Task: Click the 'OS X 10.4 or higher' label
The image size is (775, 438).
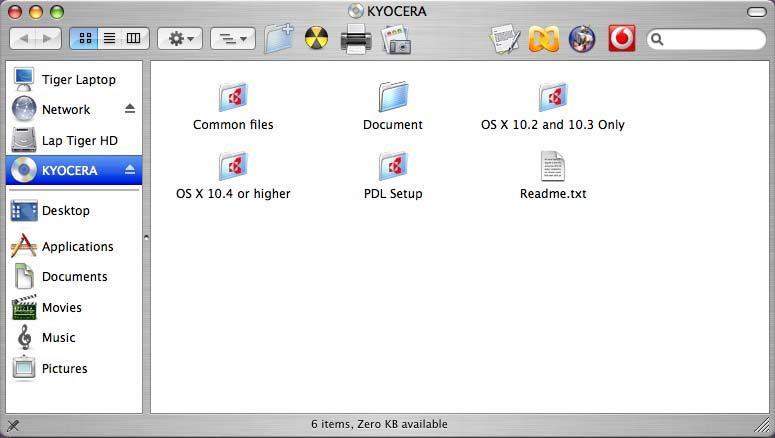Action: point(233,194)
